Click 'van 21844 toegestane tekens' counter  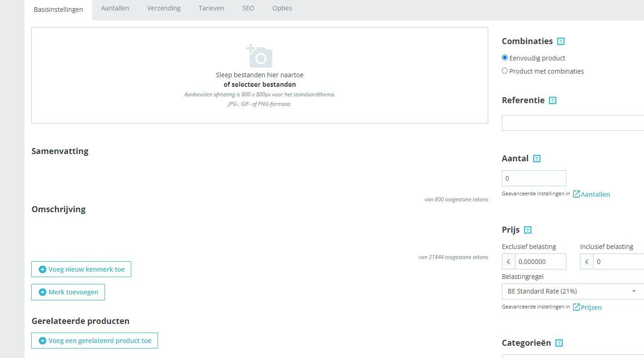pyautogui.click(x=453, y=257)
